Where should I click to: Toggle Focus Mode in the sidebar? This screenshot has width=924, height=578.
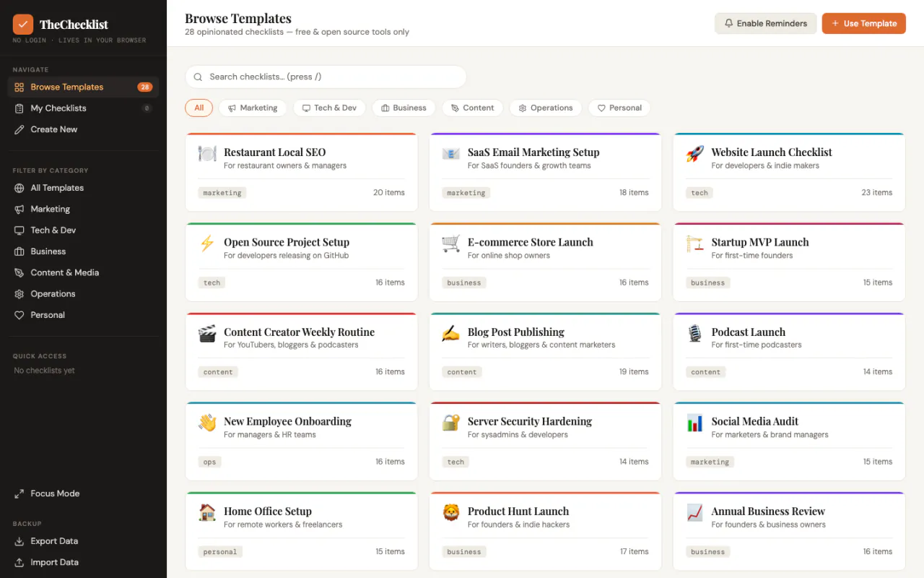[83, 493]
